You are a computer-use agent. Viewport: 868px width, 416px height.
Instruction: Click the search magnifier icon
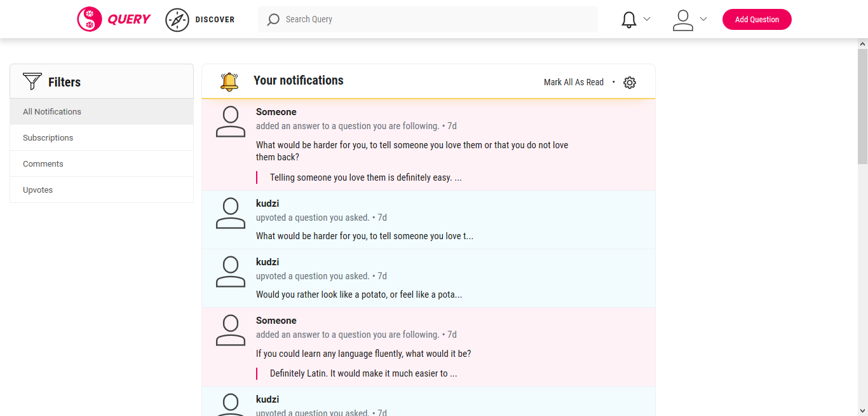click(x=273, y=20)
